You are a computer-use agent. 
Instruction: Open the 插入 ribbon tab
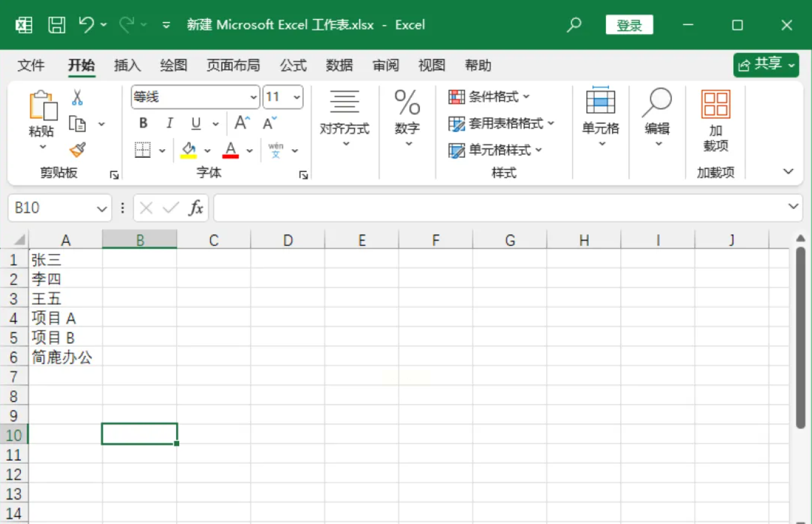[127, 66]
